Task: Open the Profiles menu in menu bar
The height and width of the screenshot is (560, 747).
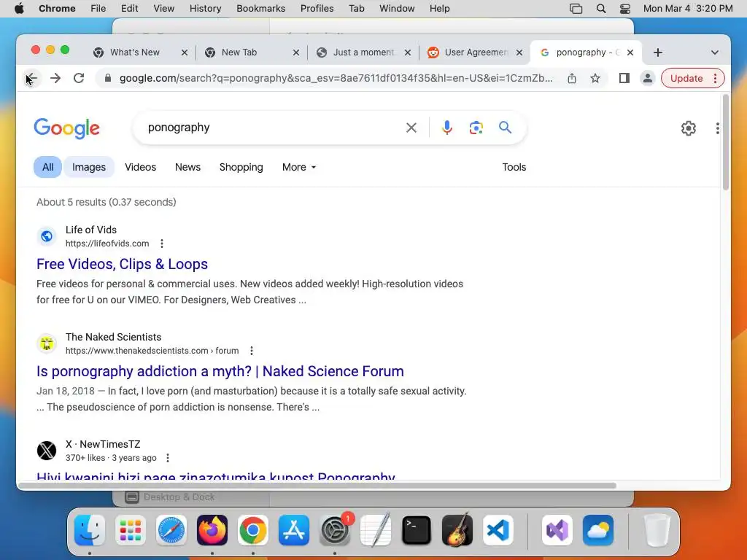Action: click(317, 9)
